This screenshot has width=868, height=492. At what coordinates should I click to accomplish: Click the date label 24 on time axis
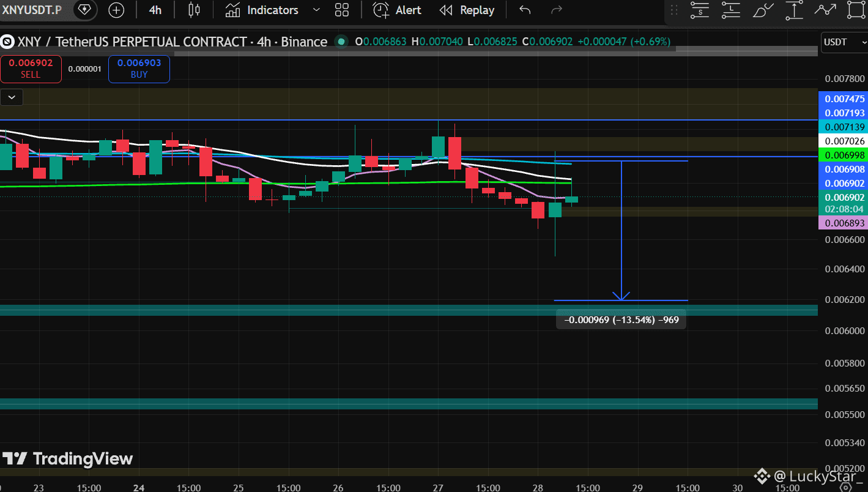[139, 488]
